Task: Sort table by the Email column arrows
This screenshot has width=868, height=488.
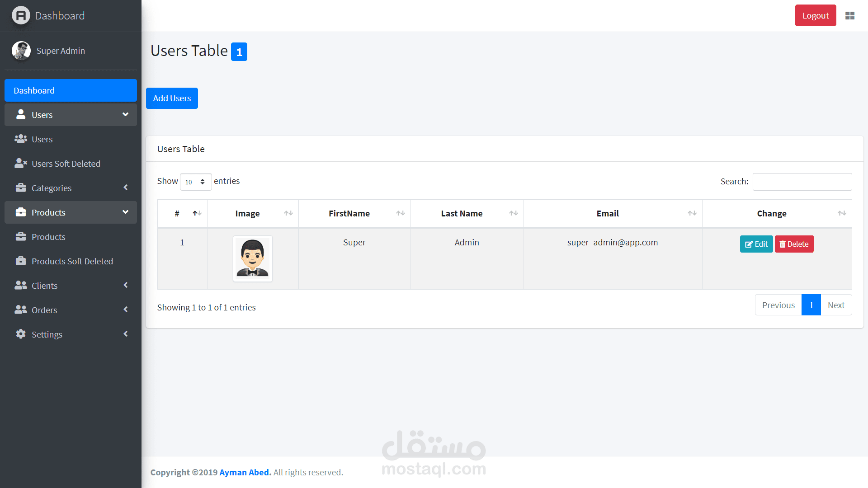Action: pyautogui.click(x=692, y=213)
